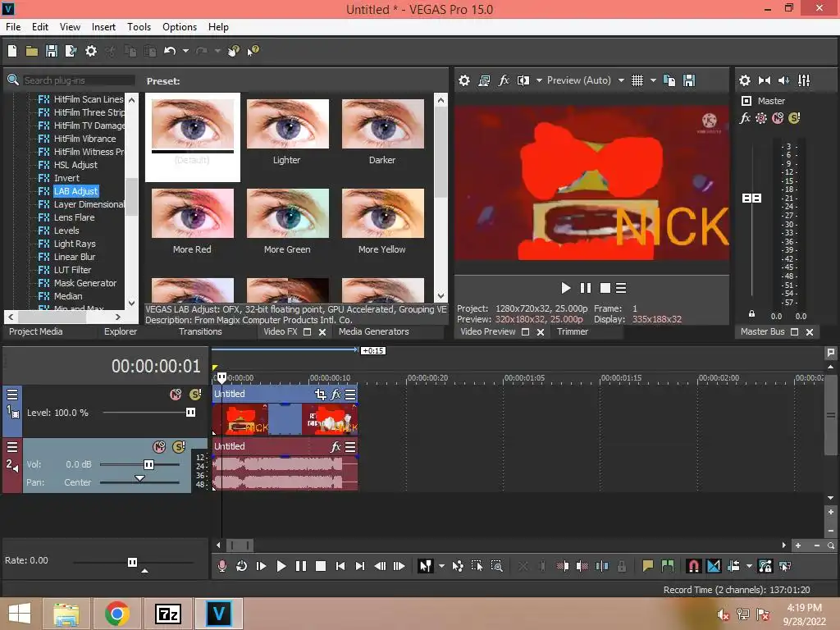This screenshot has width=840, height=630.
Task: Create a new project with the New icon
Action: pos(12,51)
